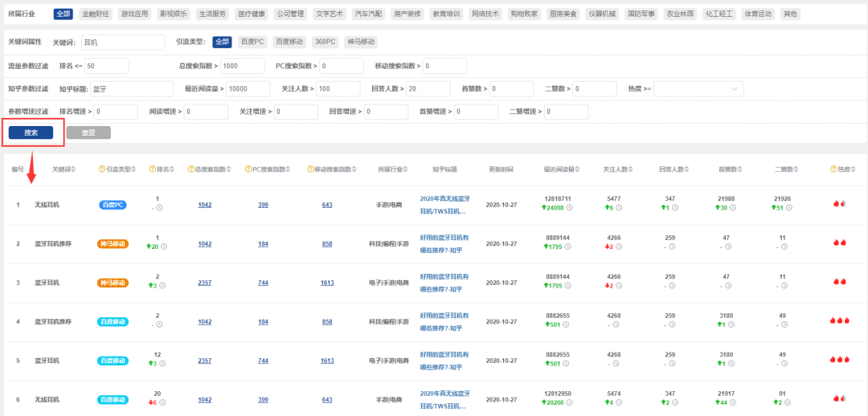Select the 游戏应用 industry category
This screenshot has width=868, height=416.
tap(133, 14)
